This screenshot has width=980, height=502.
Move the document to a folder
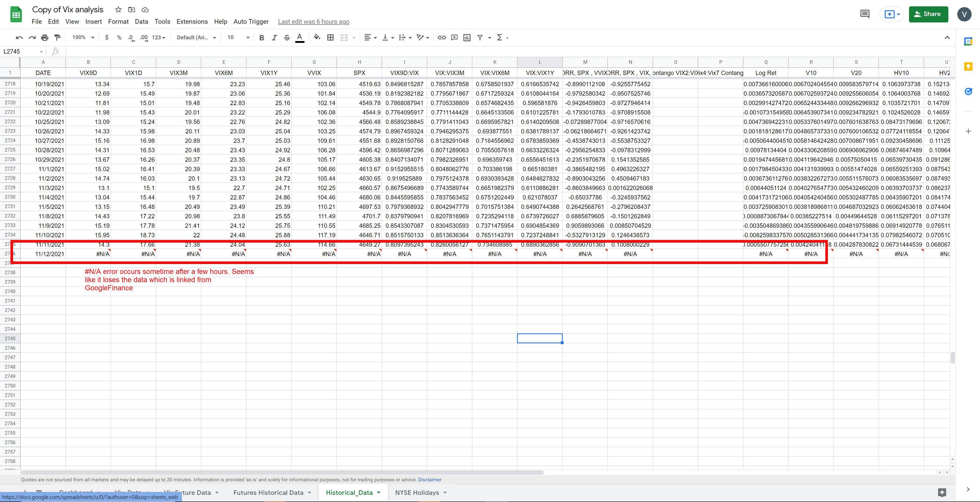click(x=132, y=10)
